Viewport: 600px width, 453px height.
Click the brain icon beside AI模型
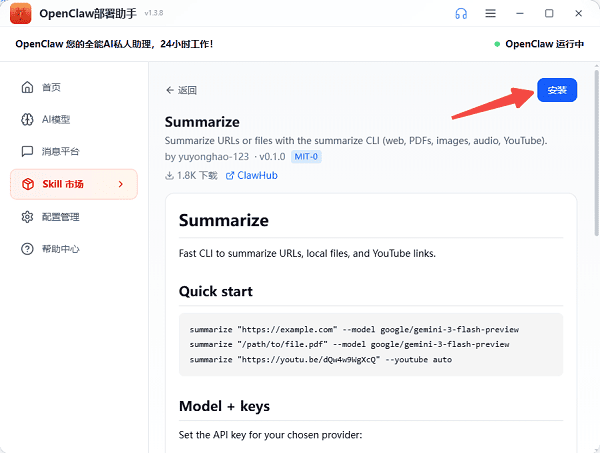27,119
